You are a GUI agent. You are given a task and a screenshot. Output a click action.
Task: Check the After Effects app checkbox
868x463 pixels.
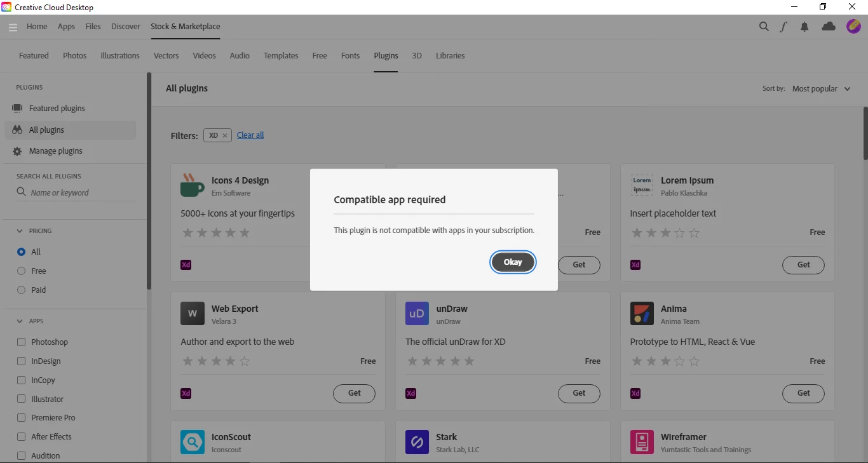(x=22, y=437)
